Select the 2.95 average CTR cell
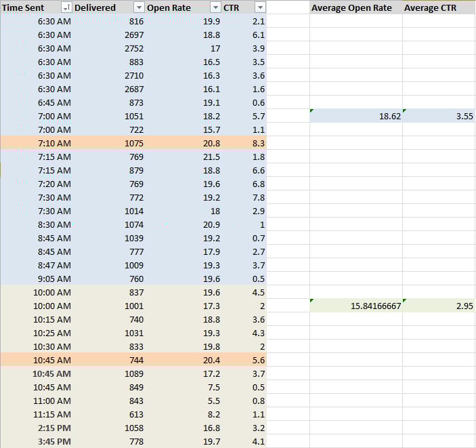 click(x=439, y=306)
